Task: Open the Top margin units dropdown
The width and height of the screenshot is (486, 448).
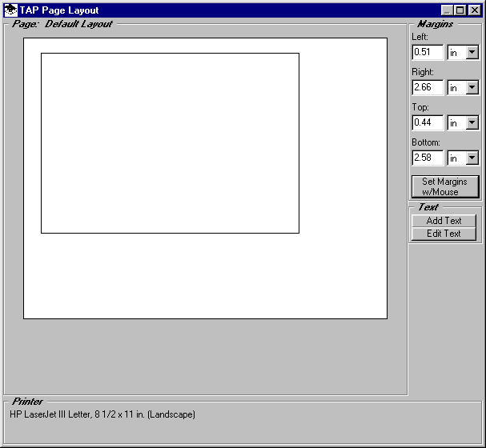Action: pos(472,122)
